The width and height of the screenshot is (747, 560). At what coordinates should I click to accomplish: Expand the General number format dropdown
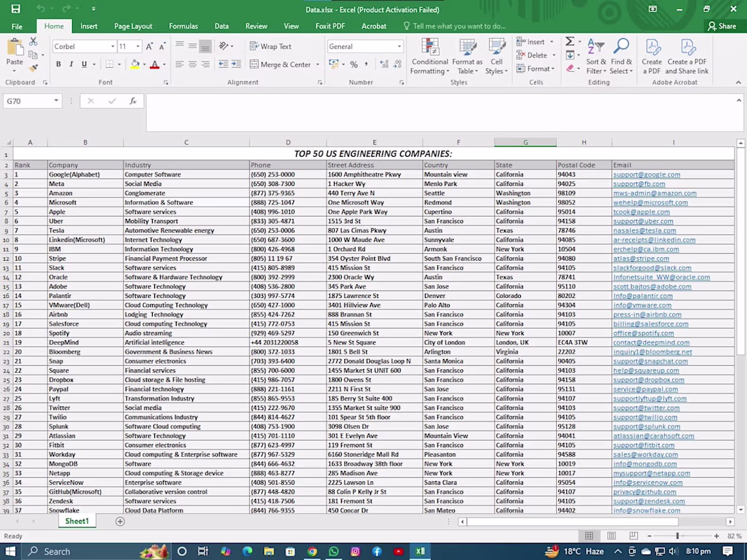pyautogui.click(x=399, y=47)
